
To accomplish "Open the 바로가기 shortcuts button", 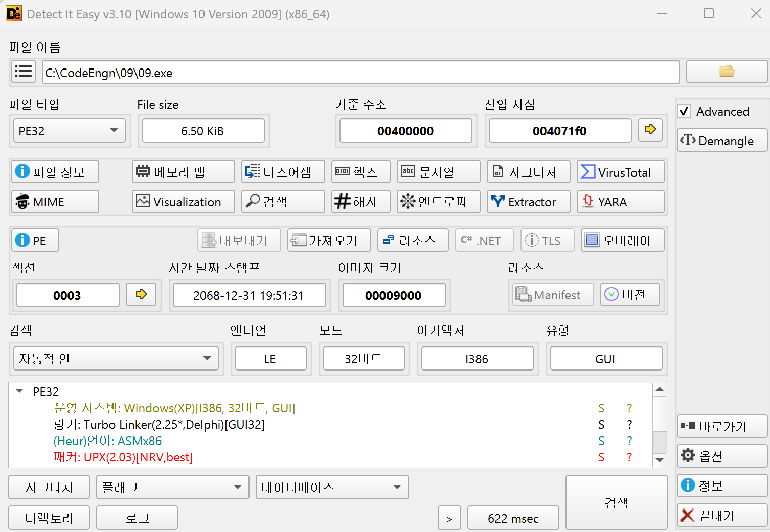I will point(722,426).
